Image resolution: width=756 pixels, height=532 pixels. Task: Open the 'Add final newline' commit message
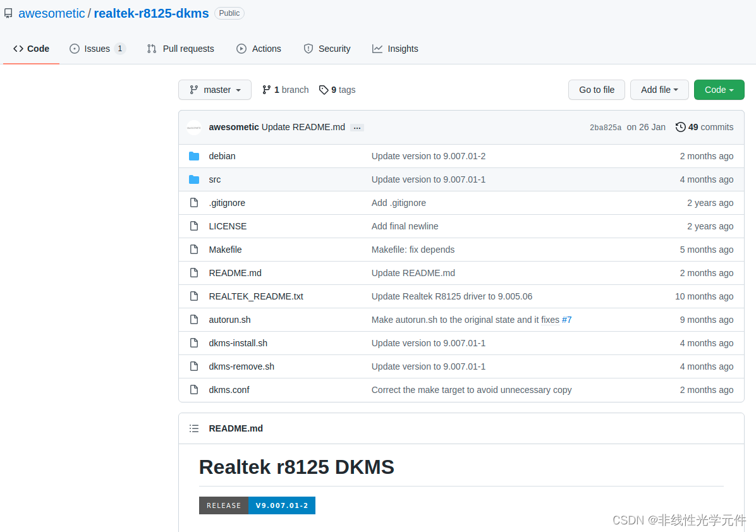[405, 226]
